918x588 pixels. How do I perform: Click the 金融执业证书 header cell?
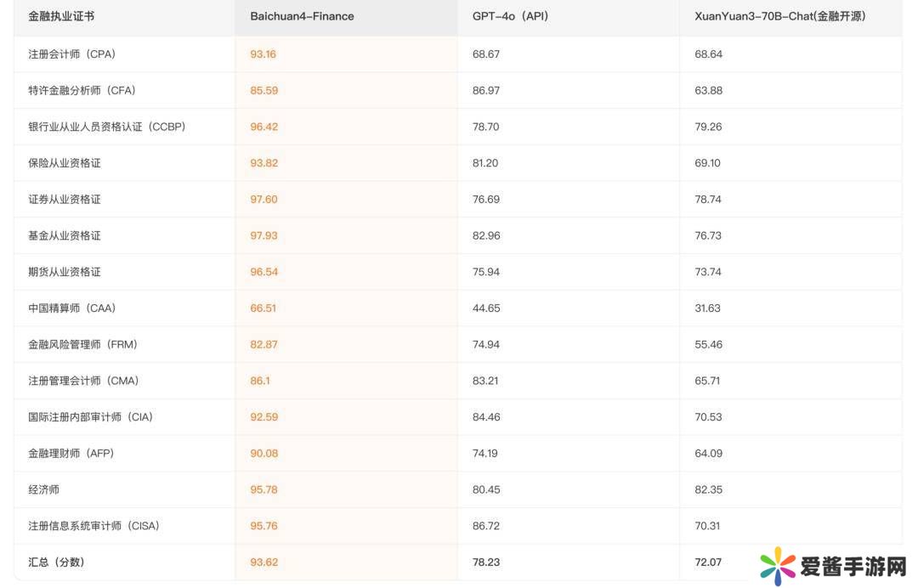point(61,16)
